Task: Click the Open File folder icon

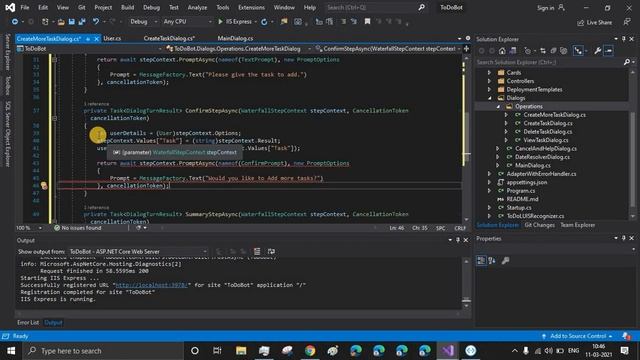Action: (x=61, y=22)
